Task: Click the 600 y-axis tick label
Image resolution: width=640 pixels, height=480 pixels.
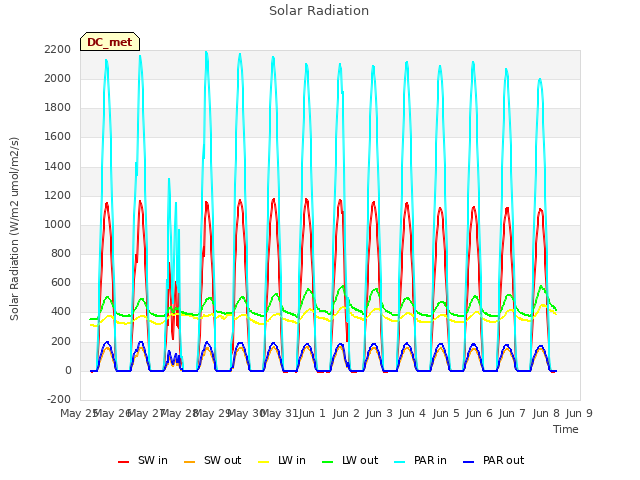Action: tap(61, 283)
